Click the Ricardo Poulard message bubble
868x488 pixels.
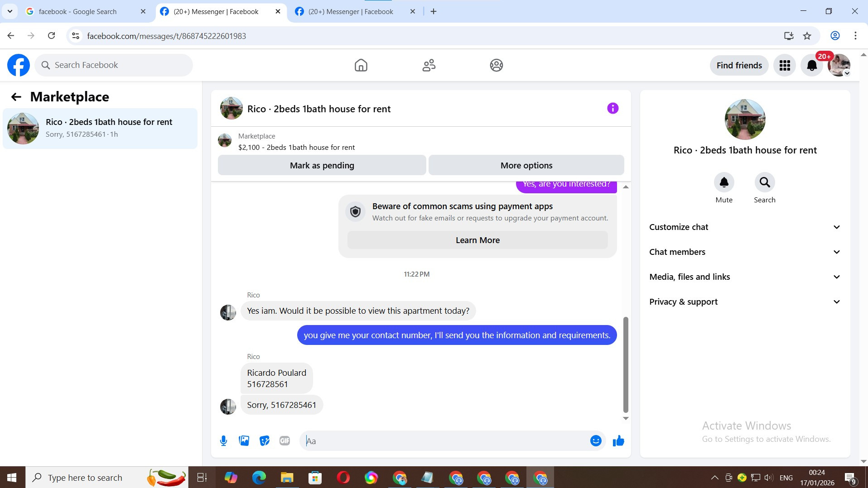(x=276, y=378)
